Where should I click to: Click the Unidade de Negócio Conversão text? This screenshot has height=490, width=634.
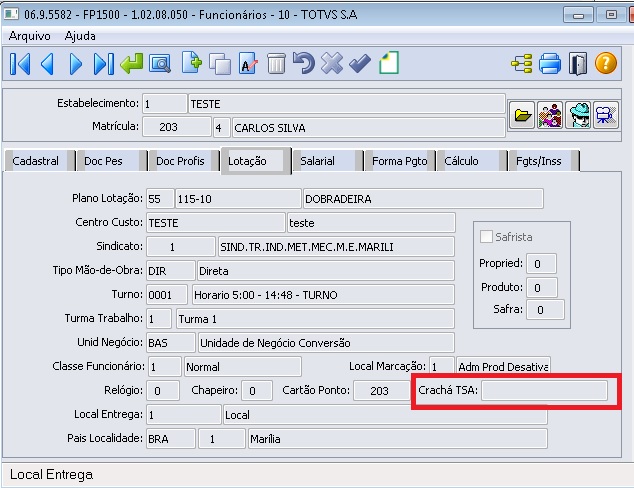tap(275, 343)
